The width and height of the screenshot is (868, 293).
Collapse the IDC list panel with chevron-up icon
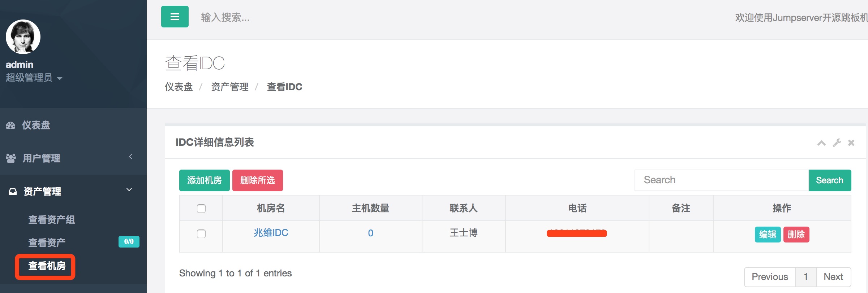click(821, 143)
